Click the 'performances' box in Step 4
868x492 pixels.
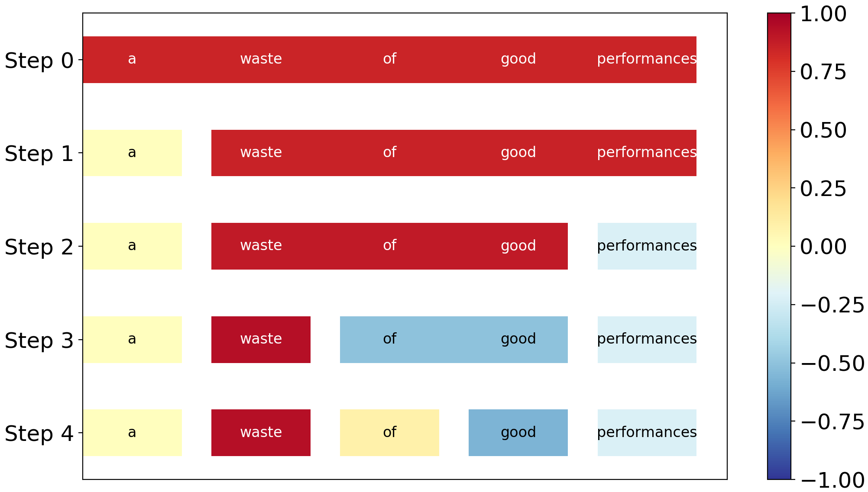pyautogui.click(x=647, y=433)
